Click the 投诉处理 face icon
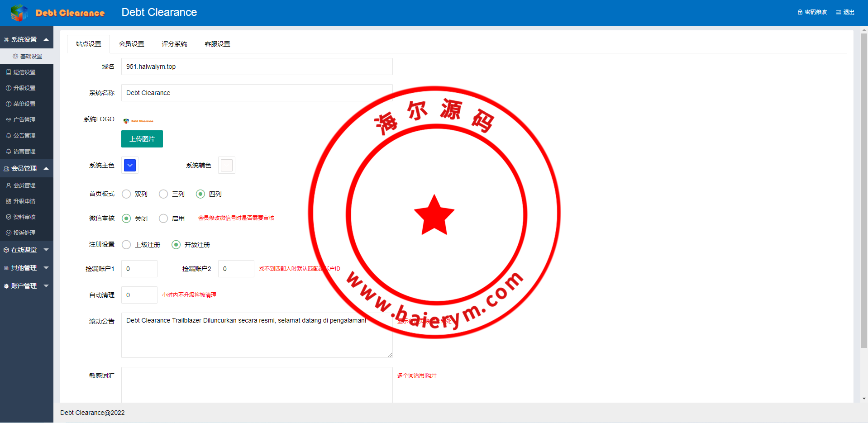Screen dimensions: 868x423 tap(9, 233)
